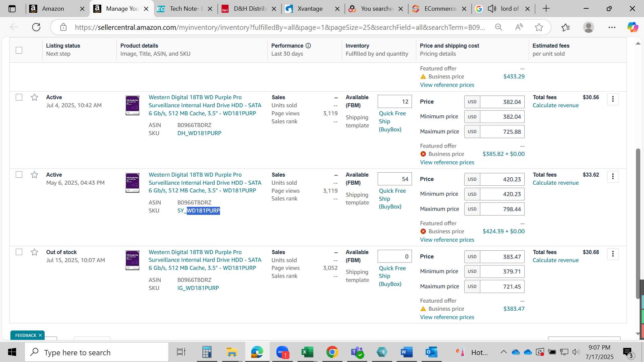
Task: Open DH_WD181PURP SKU link
Action: (x=199, y=133)
